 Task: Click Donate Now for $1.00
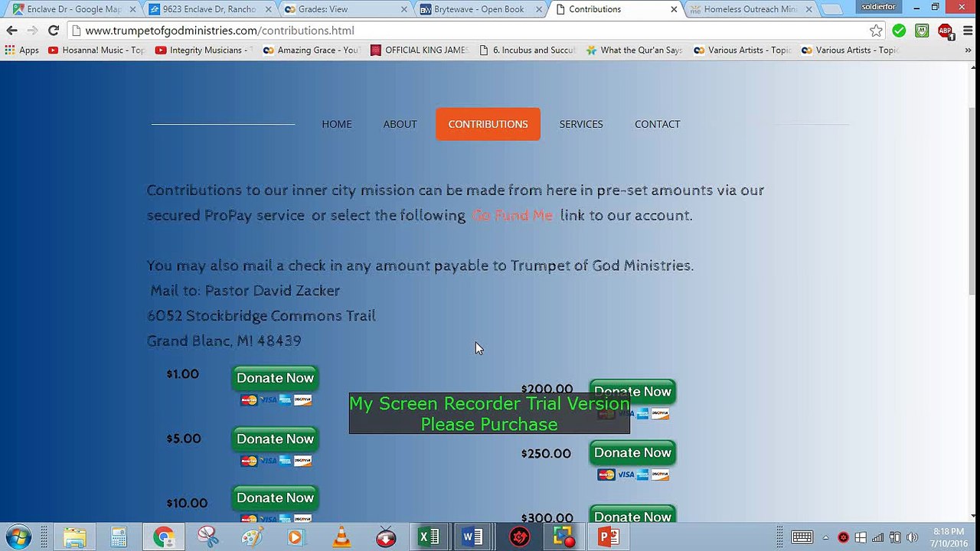tap(276, 378)
